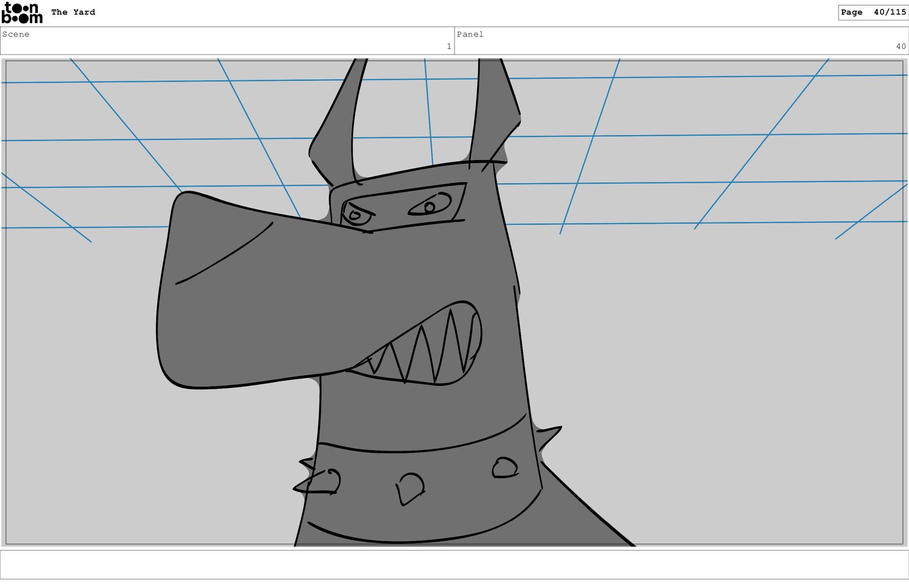Click the Panel header label
The width and height of the screenshot is (909, 588).
470,34
